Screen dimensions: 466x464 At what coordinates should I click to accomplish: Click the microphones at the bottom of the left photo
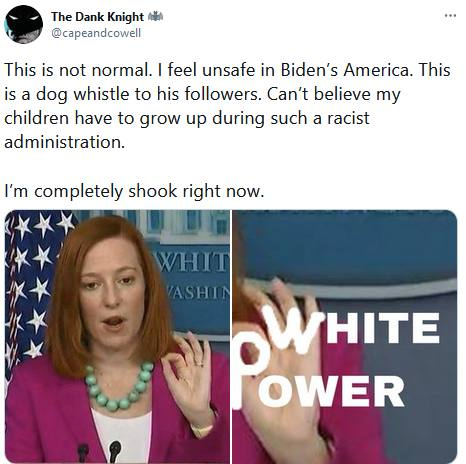pos(100,452)
